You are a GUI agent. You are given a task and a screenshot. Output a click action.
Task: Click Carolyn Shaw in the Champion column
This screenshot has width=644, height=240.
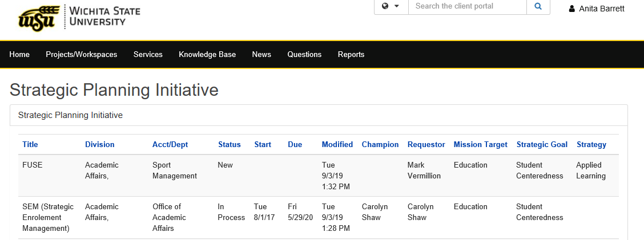pos(375,212)
